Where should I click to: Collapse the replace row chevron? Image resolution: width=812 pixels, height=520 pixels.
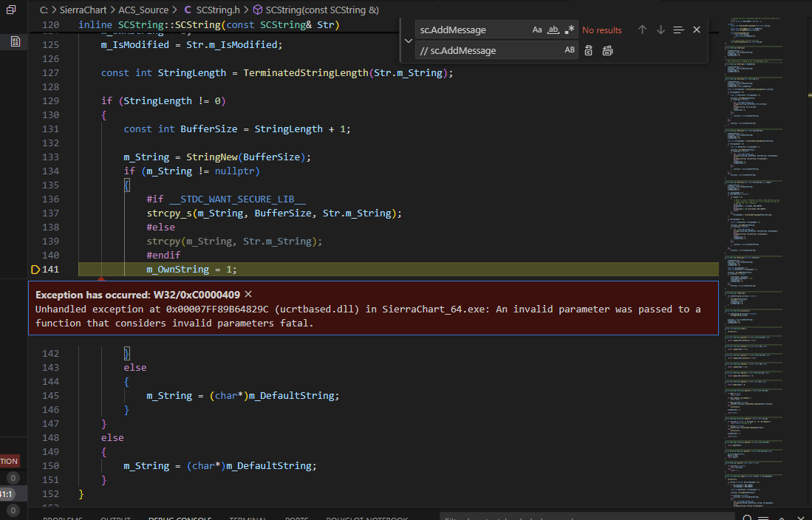click(408, 41)
